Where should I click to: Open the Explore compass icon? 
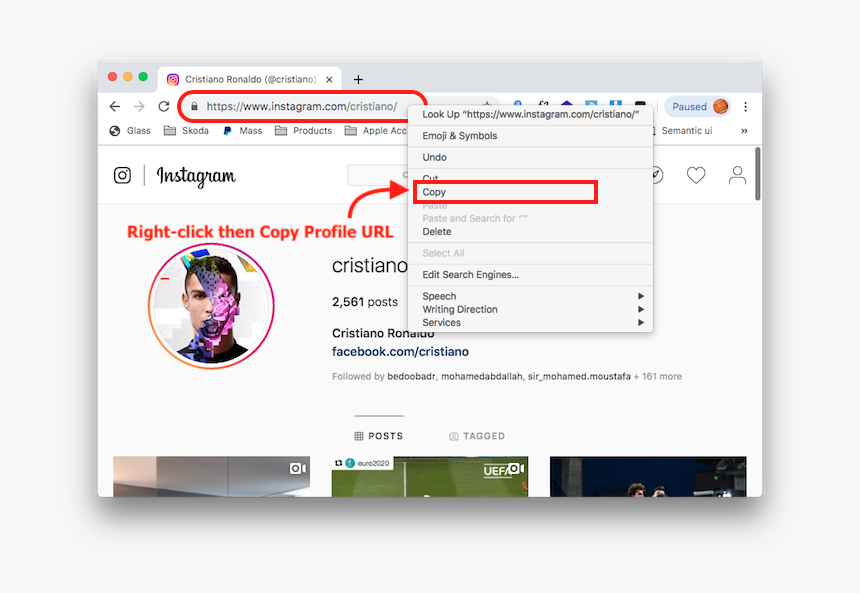657,175
